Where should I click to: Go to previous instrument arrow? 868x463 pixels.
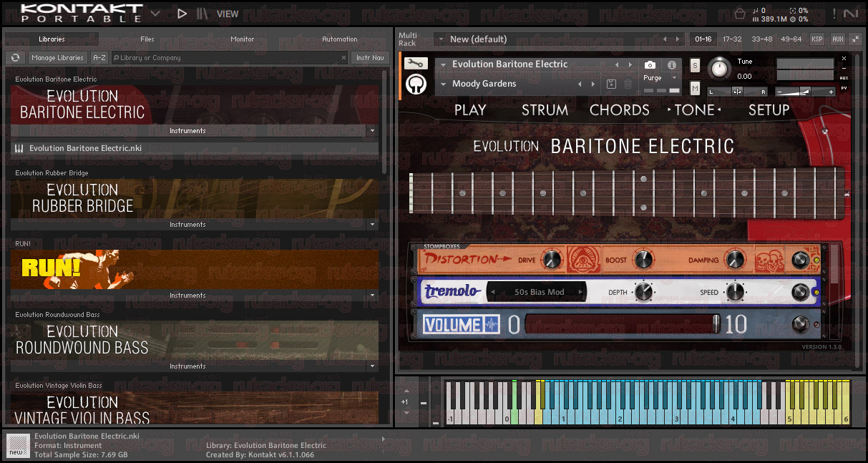click(x=617, y=64)
